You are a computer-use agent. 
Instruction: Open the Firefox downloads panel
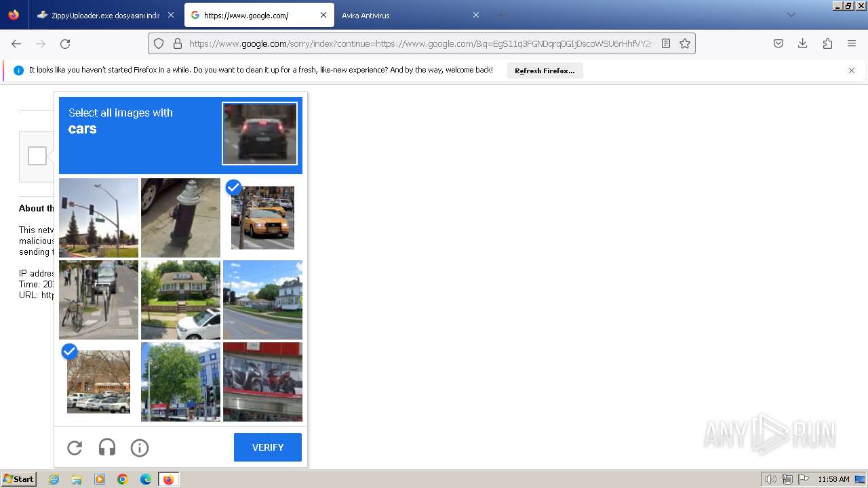click(x=803, y=43)
